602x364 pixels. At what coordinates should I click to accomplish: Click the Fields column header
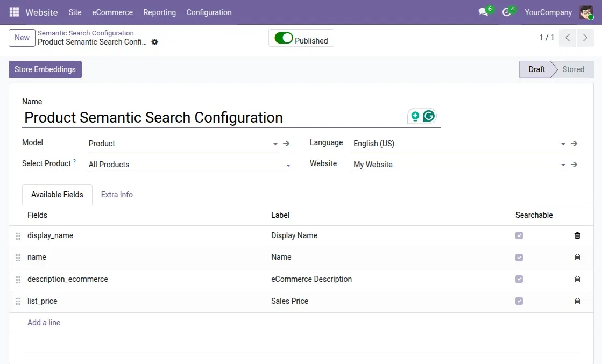tap(37, 215)
